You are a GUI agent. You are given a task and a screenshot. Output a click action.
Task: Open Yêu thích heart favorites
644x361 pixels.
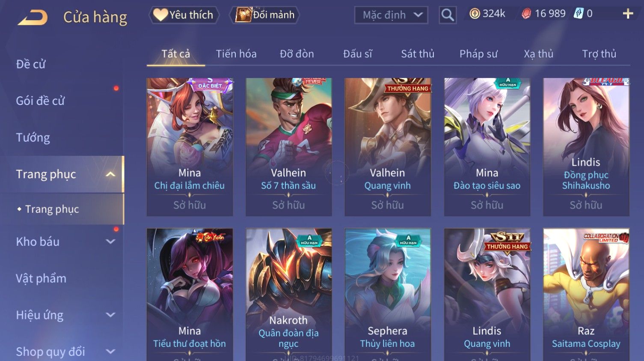click(x=184, y=15)
